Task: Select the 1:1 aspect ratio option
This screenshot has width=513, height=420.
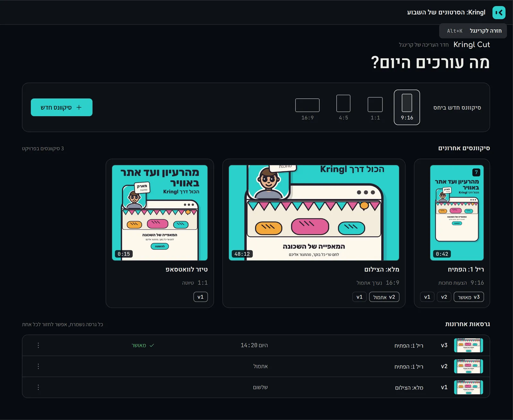Action: (x=375, y=108)
